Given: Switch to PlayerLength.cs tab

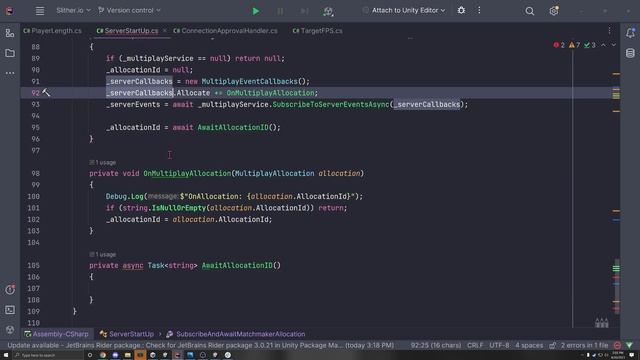Looking at the screenshot, I should 53,31.
